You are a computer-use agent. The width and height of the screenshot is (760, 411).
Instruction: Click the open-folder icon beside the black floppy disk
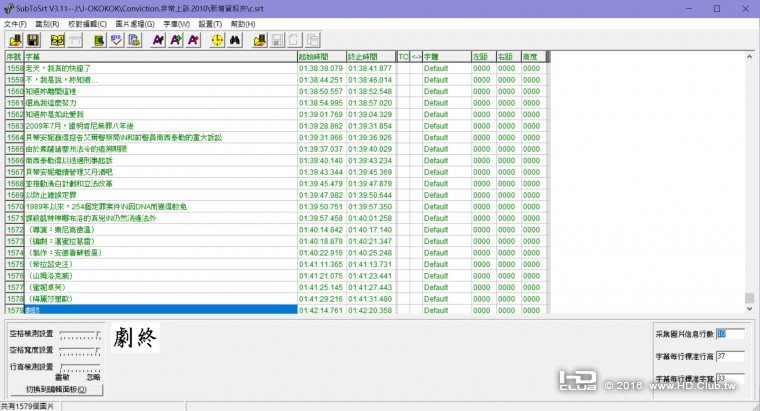(16, 40)
